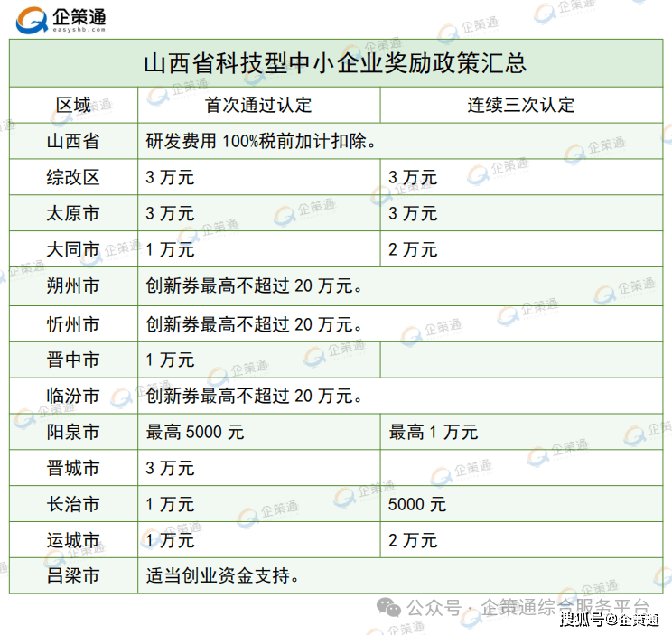Click 晋中市's 首次通过认定 value 1 万元
This screenshot has height=635, width=672.
coord(170,360)
